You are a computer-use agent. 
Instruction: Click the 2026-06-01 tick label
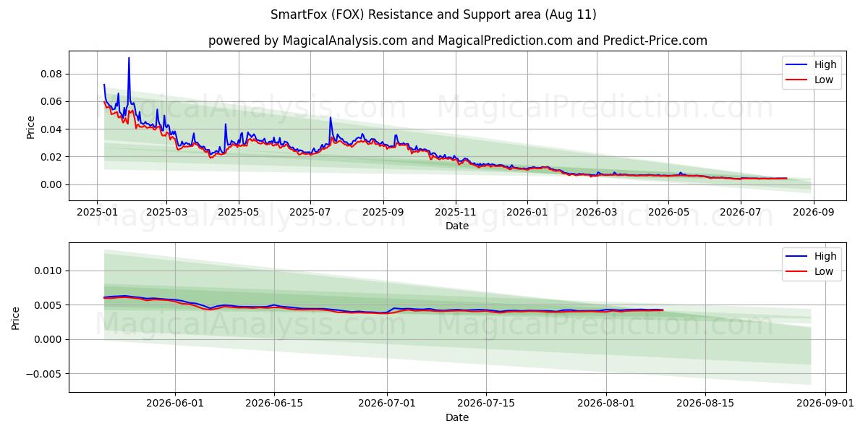click(175, 404)
